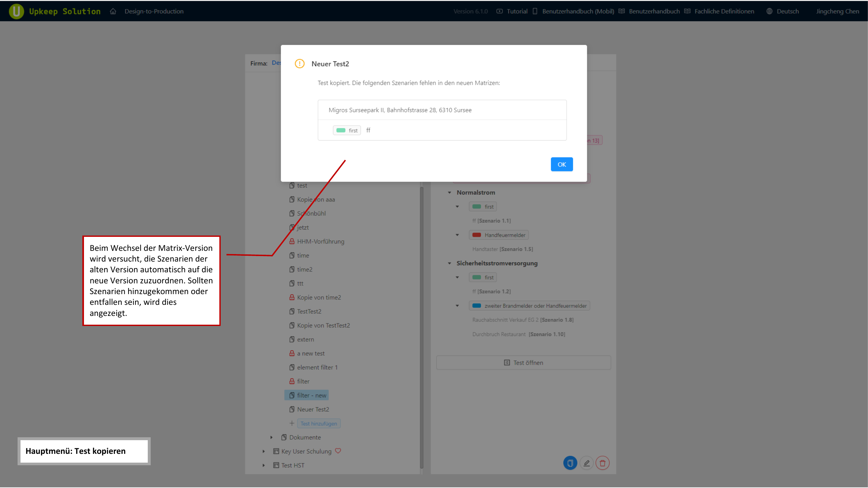The height and width of the screenshot is (488, 868).
Task: Click the heart icon next to Key User Schulung
Action: click(x=338, y=451)
